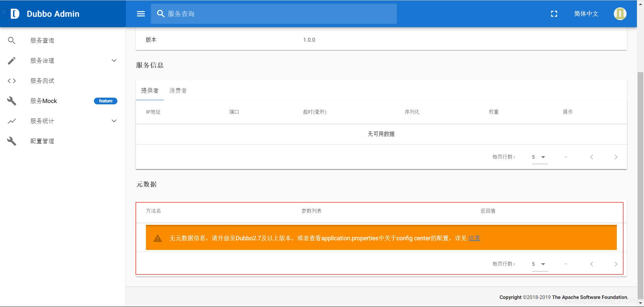Open rows-per-page dropdown in metadata table
Image resolution: width=644 pixels, height=307 pixels.
click(x=540, y=264)
